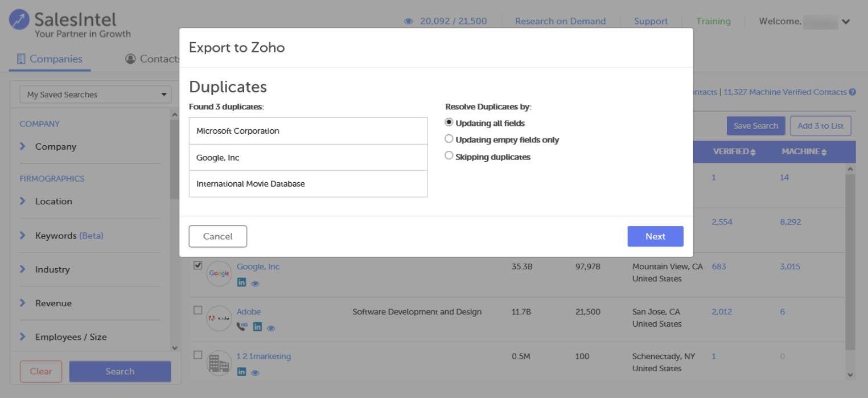Select Skipping duplicates option
Image resolution: width=868 pixels, height=398 pixels.
(x=449, y=155)
